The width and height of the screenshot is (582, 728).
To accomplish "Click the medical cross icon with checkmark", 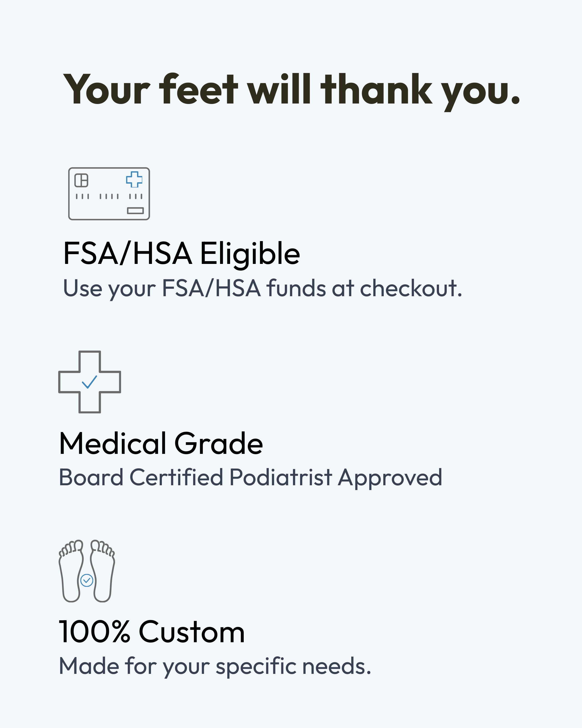I will click(89, 382).
